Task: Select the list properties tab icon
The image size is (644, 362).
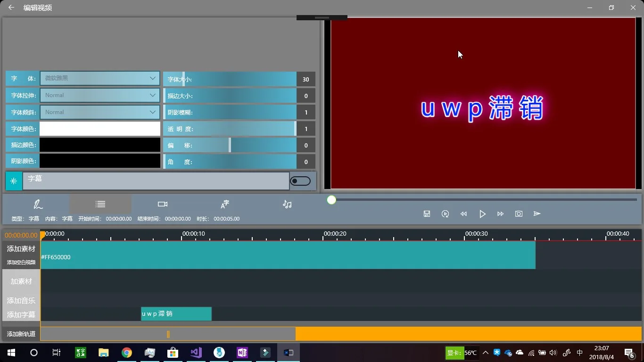Action: [x=100, y=204]
